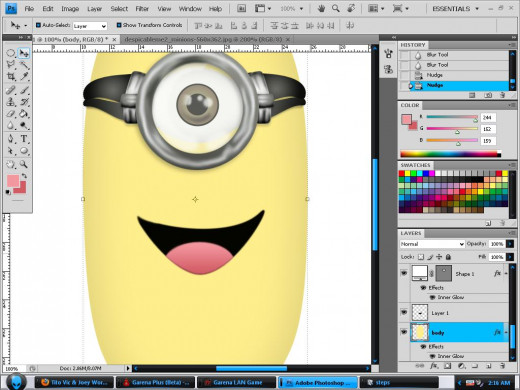Viewport: 520px width, 390px height.
Task: Toggle lock transparent pixels
Action: [421, 257]
